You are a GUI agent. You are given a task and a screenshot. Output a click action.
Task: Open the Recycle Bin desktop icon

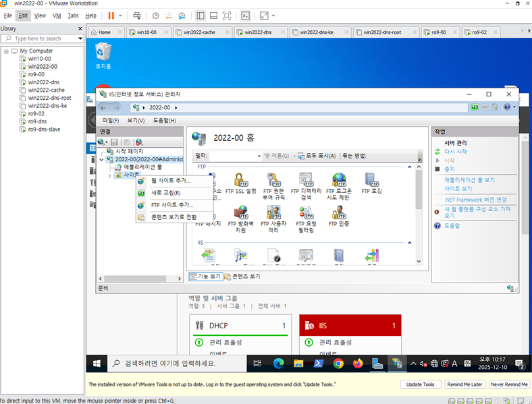tap(103, 55)
